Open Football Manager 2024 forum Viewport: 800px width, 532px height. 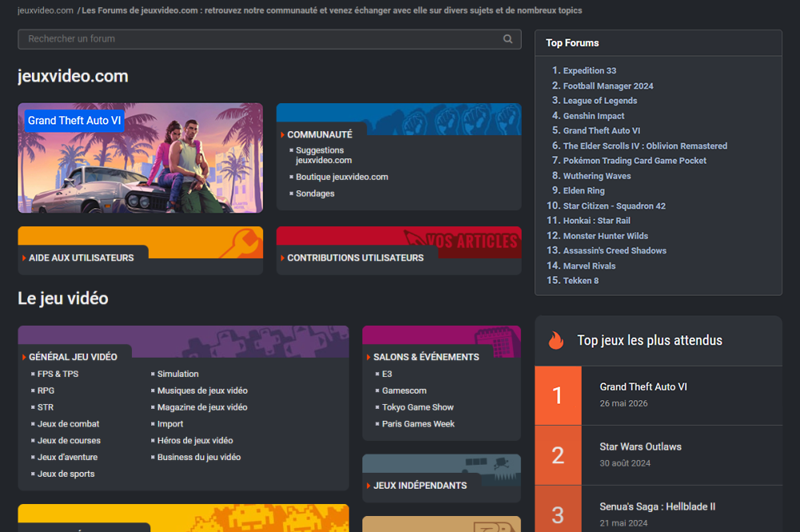608,86
